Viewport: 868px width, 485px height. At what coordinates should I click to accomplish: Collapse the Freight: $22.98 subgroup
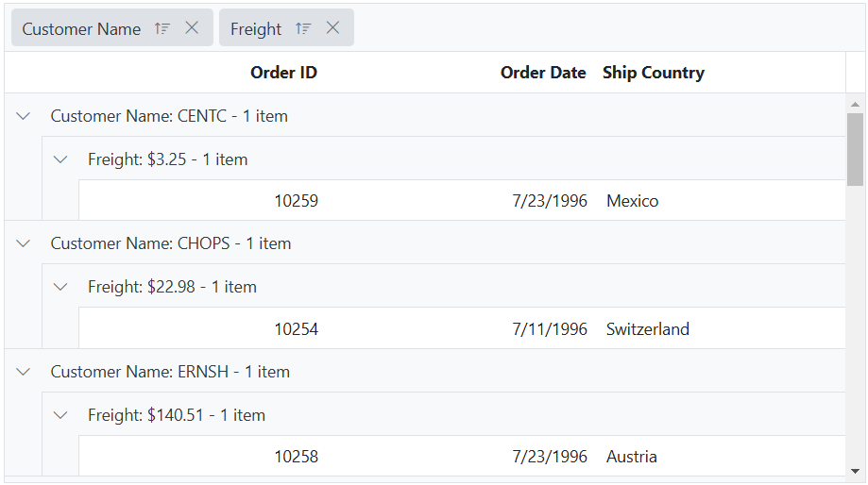coord(60,287)
